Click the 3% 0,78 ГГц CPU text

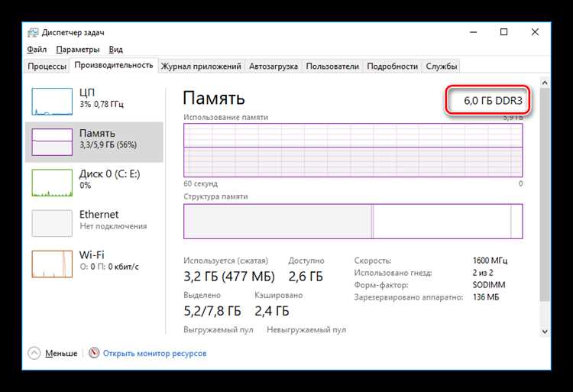102,104
